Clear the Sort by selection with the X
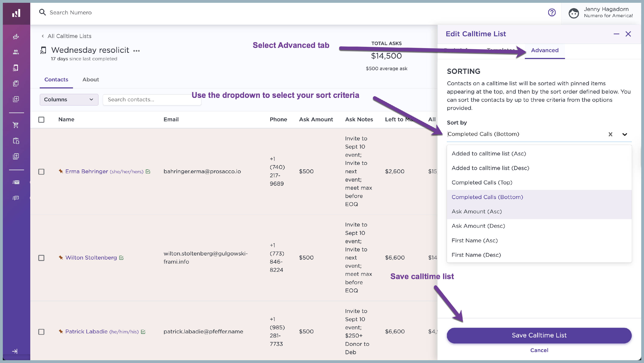Image resolution: width=644 pixels, height=363 pixels. click(x=610, y=135)
